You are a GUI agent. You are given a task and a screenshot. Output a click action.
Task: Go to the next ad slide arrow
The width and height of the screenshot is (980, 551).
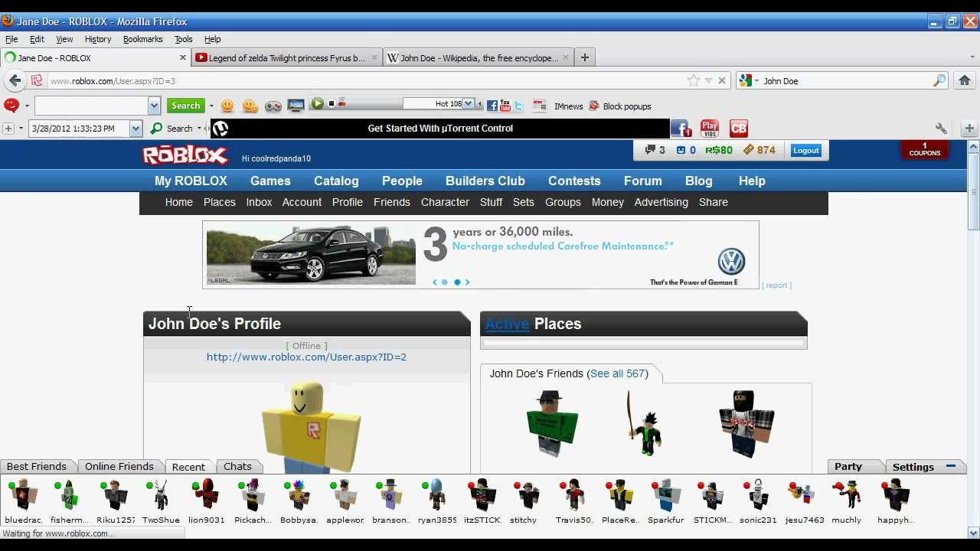point(467,282)
